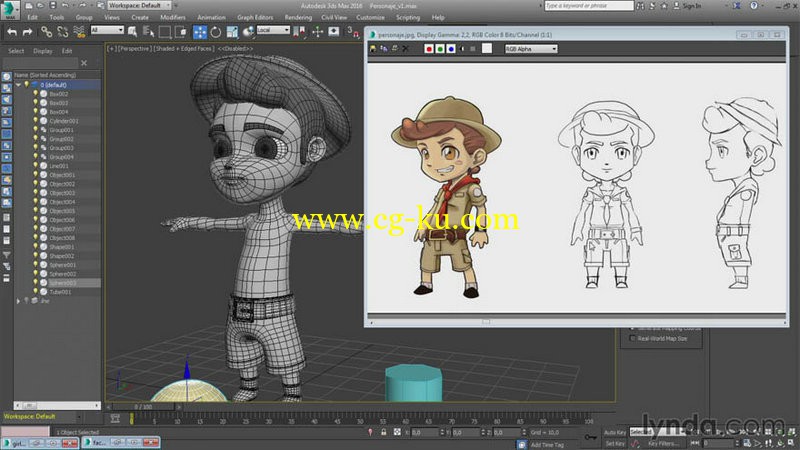Open the Display menu in Scene Explorer
800x450 pixels.
point(42,51)
